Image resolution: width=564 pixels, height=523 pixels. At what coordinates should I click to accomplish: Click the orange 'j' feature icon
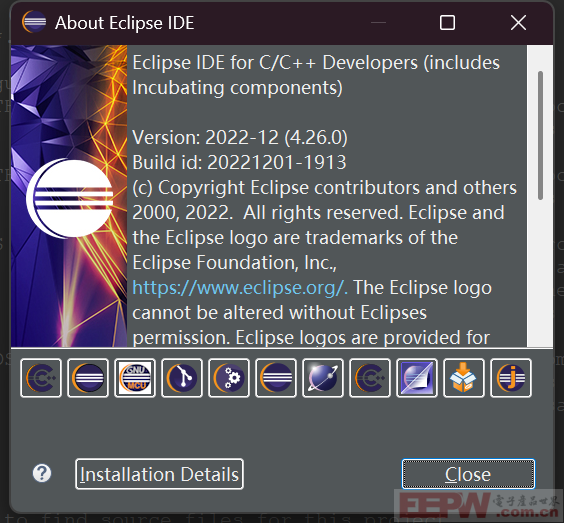[511, 378]
